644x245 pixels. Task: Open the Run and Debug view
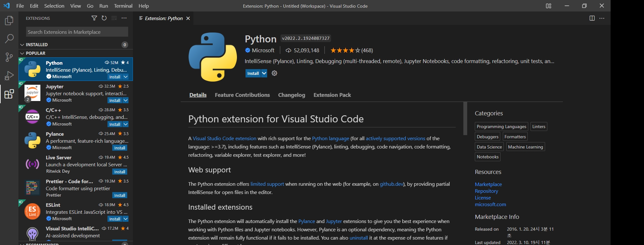click(9, 76)
